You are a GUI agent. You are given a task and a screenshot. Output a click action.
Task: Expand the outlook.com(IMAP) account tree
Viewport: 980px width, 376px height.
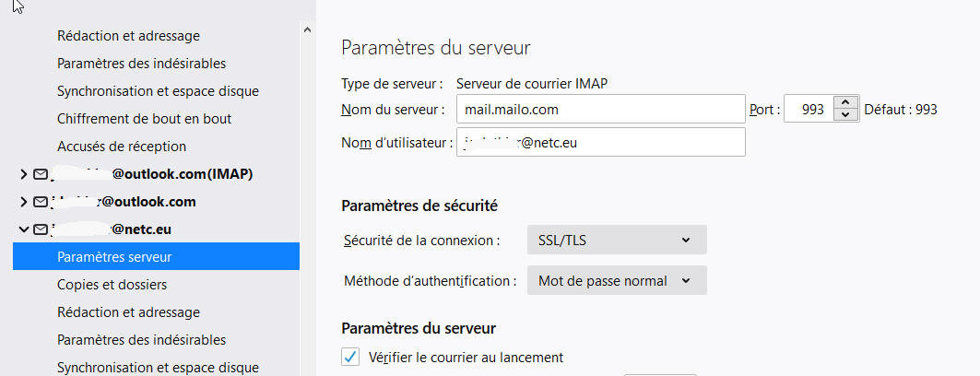[x=24, y=174]
